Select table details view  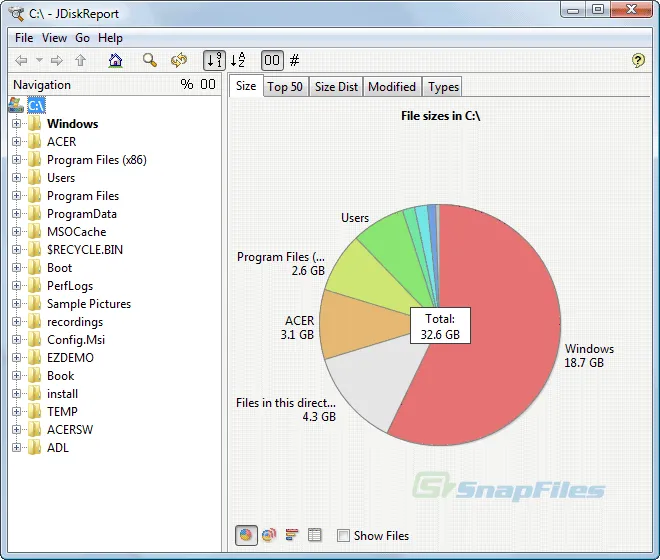(314, 535)
